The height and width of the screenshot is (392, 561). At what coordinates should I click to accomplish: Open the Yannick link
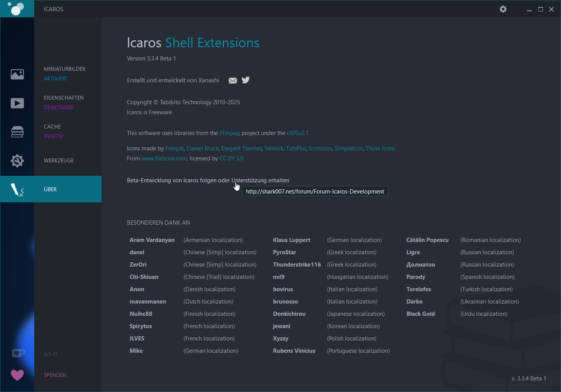274,148
